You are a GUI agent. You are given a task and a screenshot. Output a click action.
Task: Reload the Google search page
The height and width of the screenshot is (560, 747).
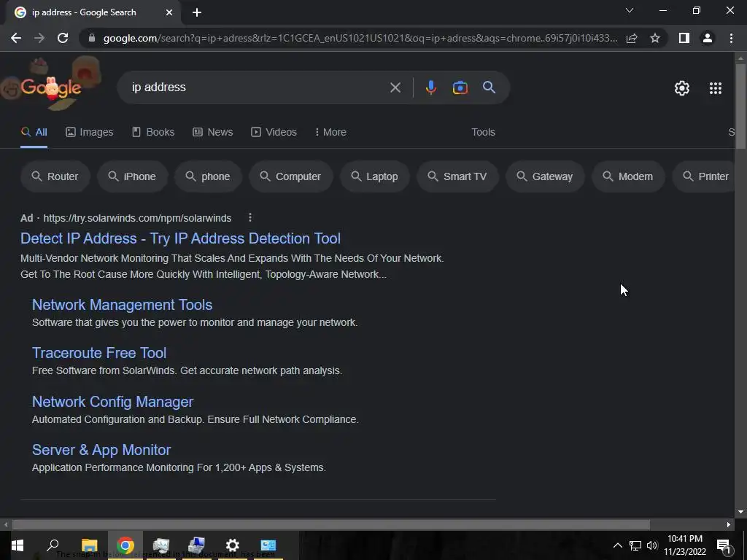tap(63, 38)
